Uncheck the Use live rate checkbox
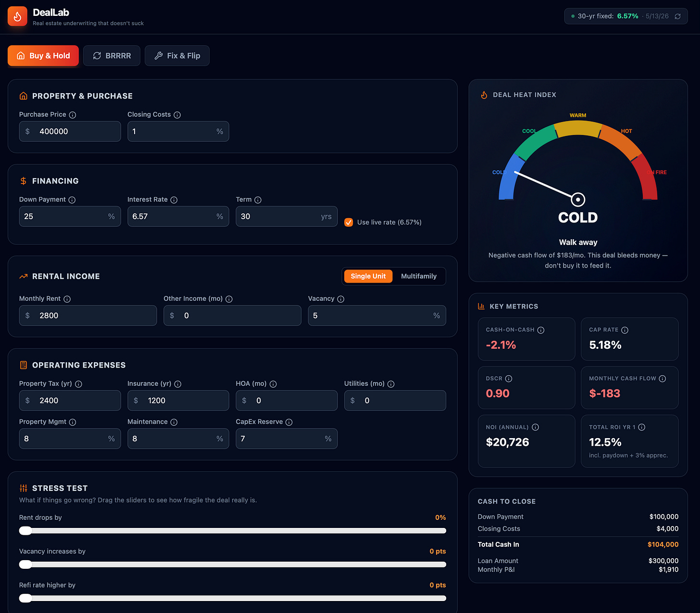The image size is (700, 613). click(349, 222)
